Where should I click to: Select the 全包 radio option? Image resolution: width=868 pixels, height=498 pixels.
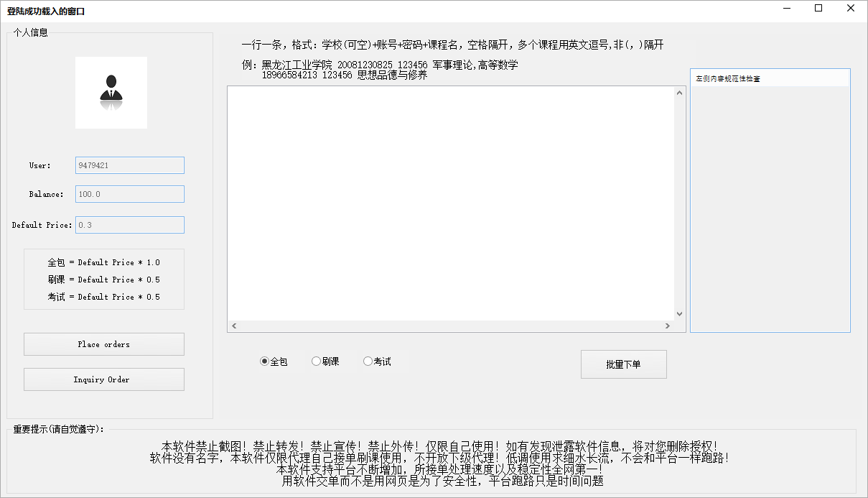click(x=274, y=361)
